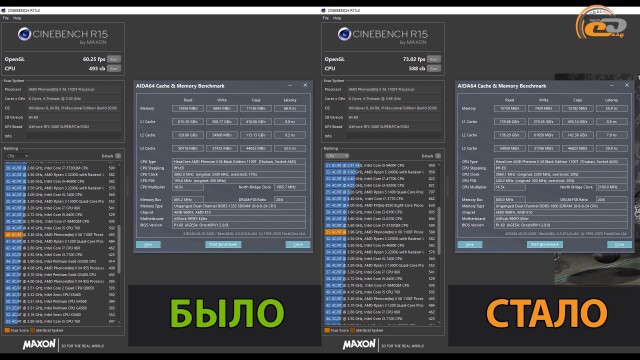Screen dimensions: 640x360
Task: Click the North Bridge Clock value in the DDR3-1333 window
Action: coord(290,187)
